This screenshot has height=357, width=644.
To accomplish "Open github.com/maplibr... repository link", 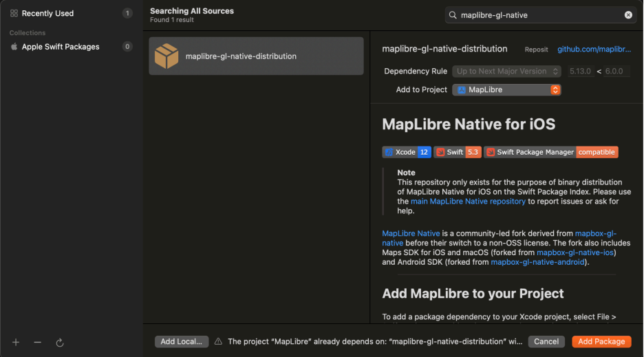I will [594, 49].
